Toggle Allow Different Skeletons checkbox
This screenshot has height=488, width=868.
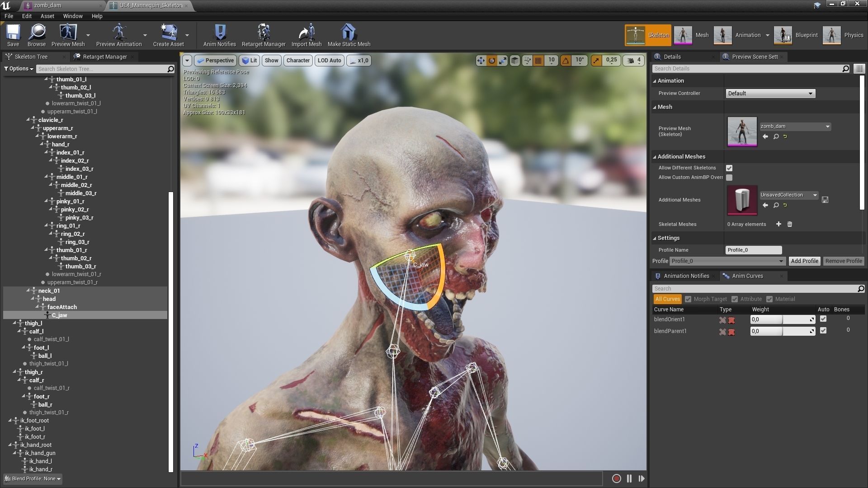[x=729, y=168]
